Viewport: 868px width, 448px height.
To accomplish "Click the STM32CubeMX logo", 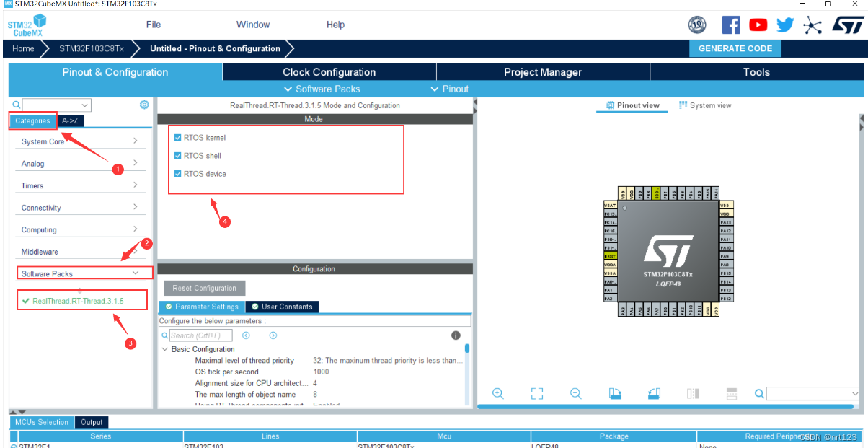I will tap(27, 25).
